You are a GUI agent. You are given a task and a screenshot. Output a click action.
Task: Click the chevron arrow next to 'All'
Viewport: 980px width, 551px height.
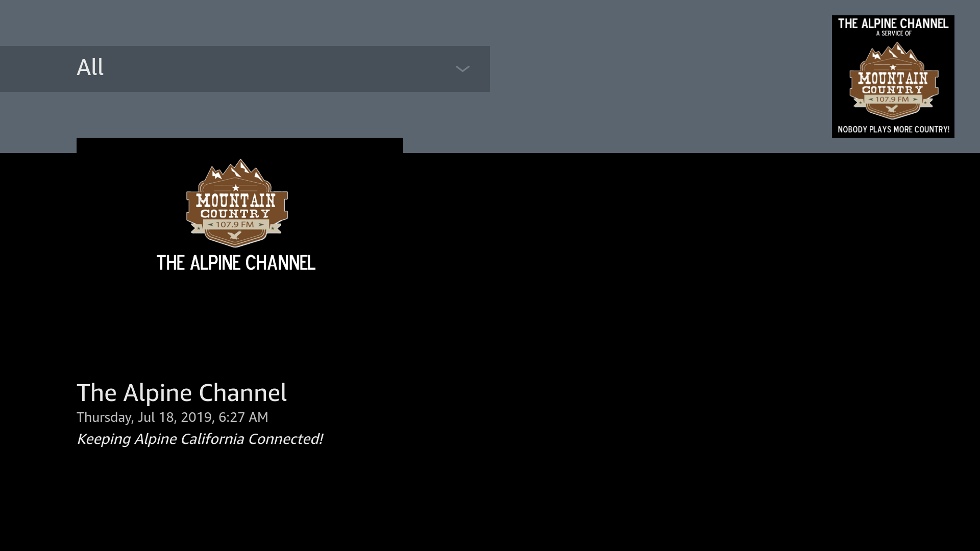[x=462, y=69]
